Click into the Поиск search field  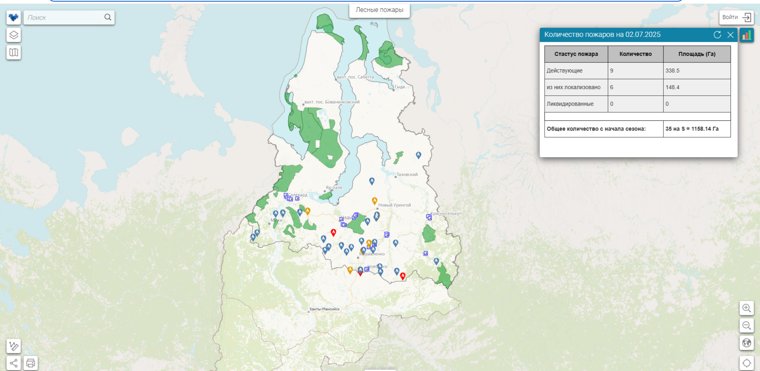64,17
